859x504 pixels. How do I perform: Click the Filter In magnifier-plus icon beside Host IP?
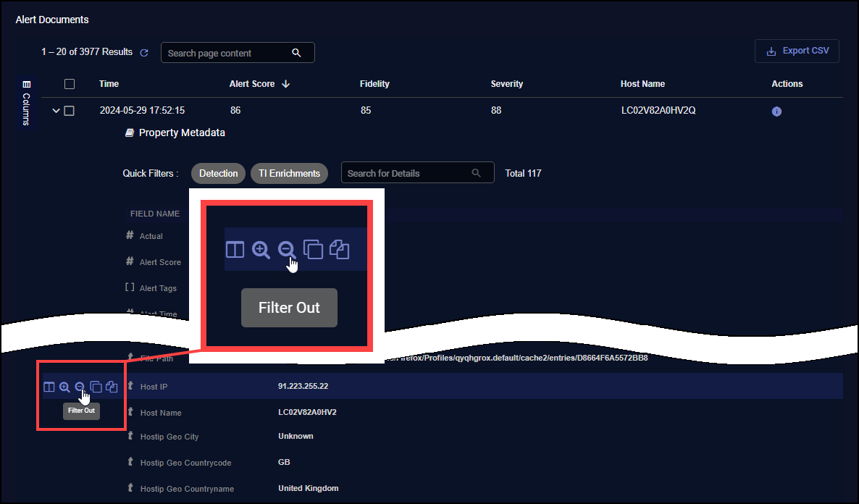pyautogui.click(x=64, y=387)
